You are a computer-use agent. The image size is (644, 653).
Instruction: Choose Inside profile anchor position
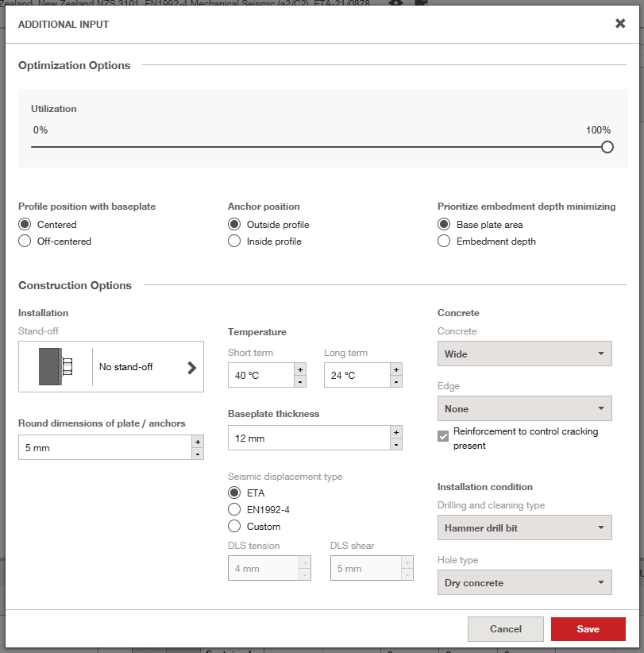click(x=234, y=241)
